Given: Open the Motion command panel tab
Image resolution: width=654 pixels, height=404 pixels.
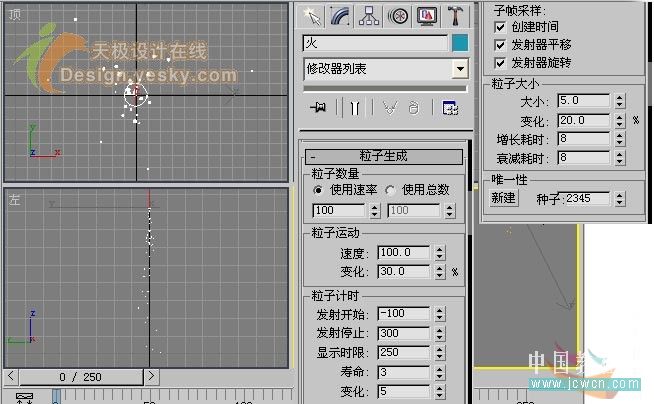Looking at the screenshot, I should pyautogui.click(x=398, y=17).
